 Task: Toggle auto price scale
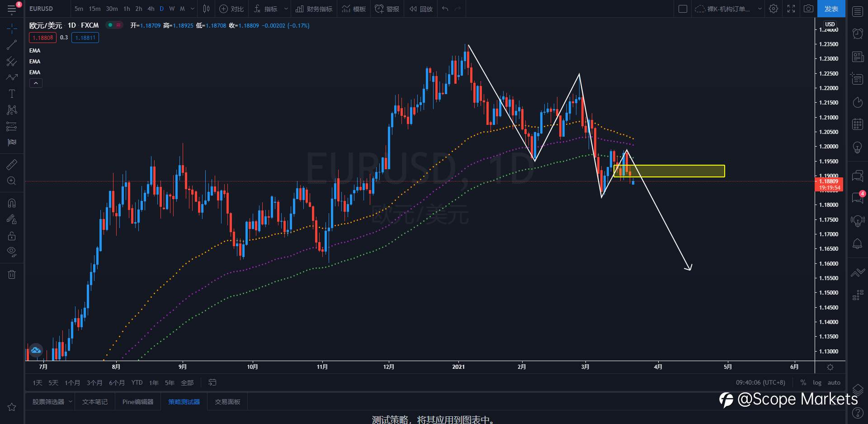click(834, 382)
